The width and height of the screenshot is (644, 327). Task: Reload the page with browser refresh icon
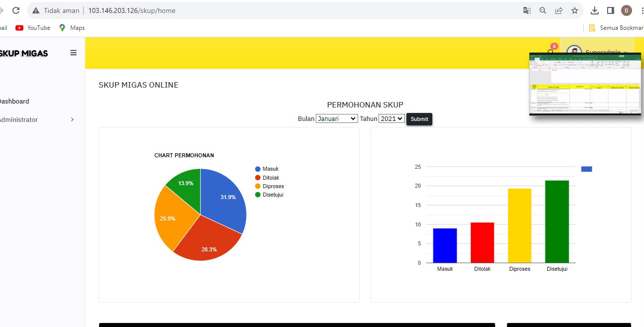pos(16,10)
